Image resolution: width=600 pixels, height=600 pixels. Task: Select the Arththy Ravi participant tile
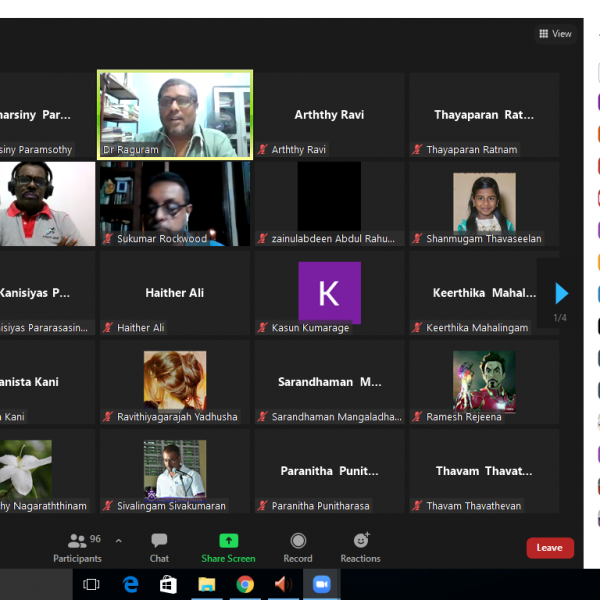pos(329,114)
